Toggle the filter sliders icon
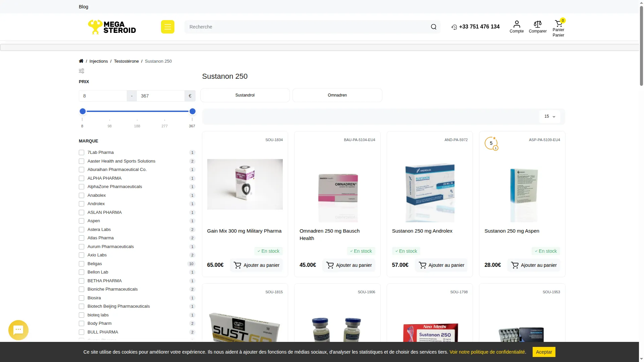644x362 pixels. [x=82, y=71]
